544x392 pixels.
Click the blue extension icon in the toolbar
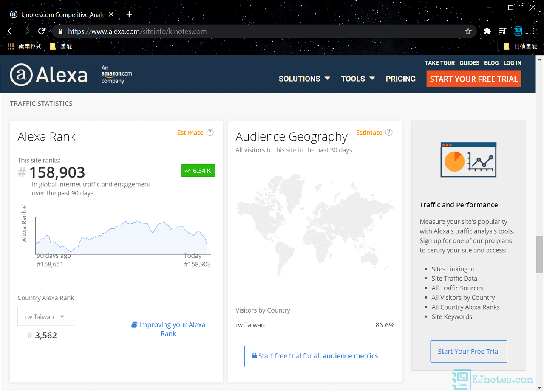[518, 31]
